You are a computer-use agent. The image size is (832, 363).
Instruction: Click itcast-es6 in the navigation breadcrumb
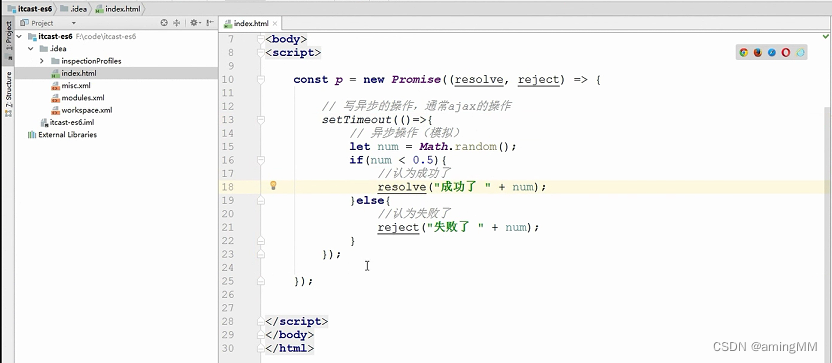(x=29, y=9)
